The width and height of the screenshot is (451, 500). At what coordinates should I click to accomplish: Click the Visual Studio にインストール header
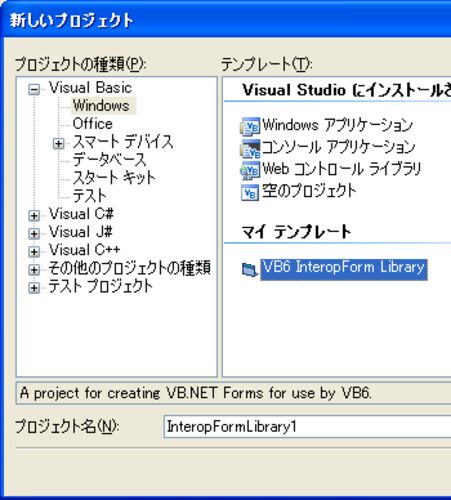click(346, 90)
